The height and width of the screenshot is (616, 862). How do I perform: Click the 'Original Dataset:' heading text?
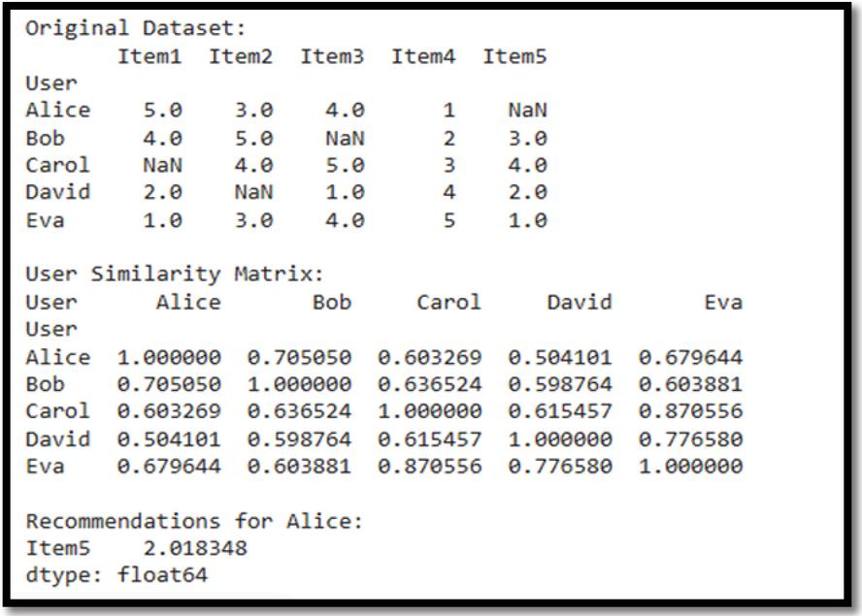[135, 28]
